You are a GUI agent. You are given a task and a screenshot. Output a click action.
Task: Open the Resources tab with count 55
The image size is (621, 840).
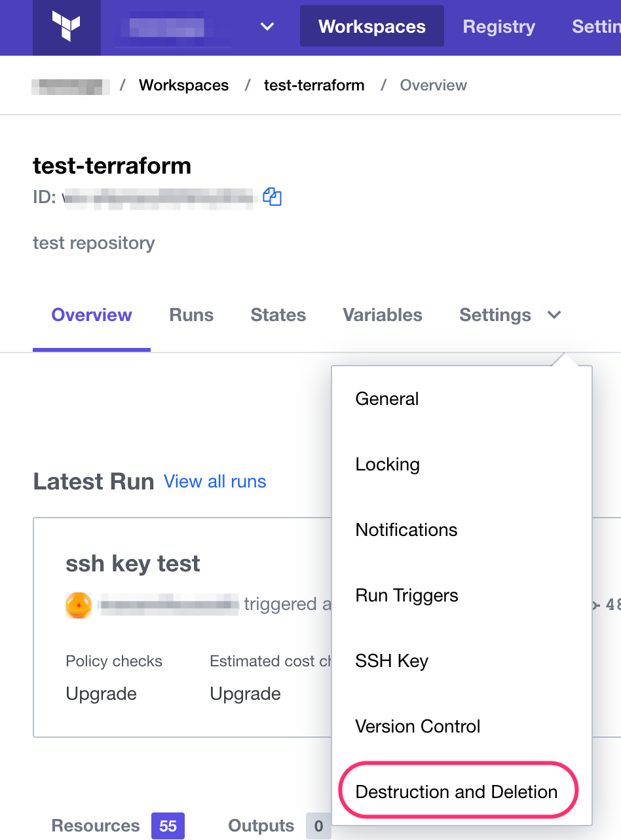coord(118,826)
